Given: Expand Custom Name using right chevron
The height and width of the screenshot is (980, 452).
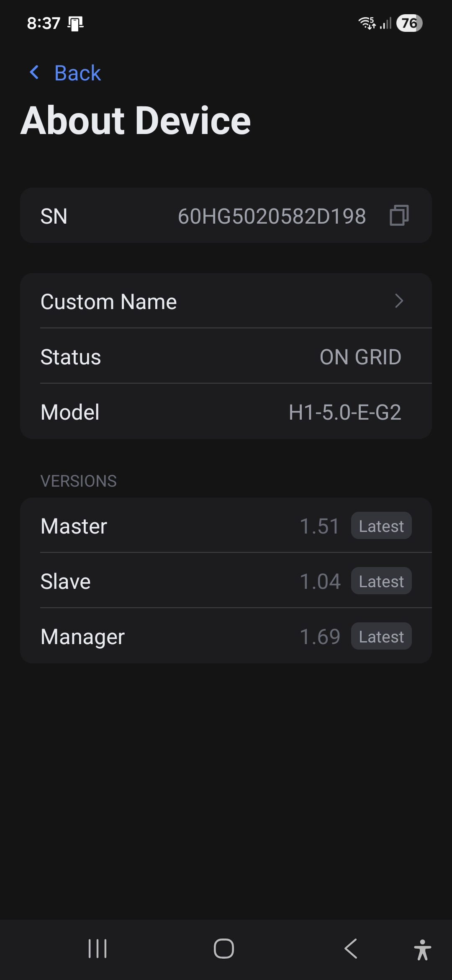Looking at the screenshot, I should (x=399, y=301).
